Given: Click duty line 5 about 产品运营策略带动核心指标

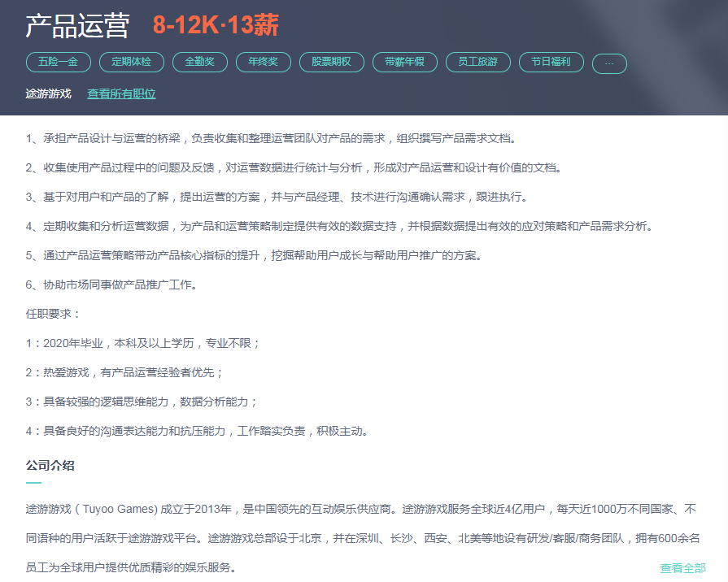Looking at the screenshot, I should [x=254, y=255].
